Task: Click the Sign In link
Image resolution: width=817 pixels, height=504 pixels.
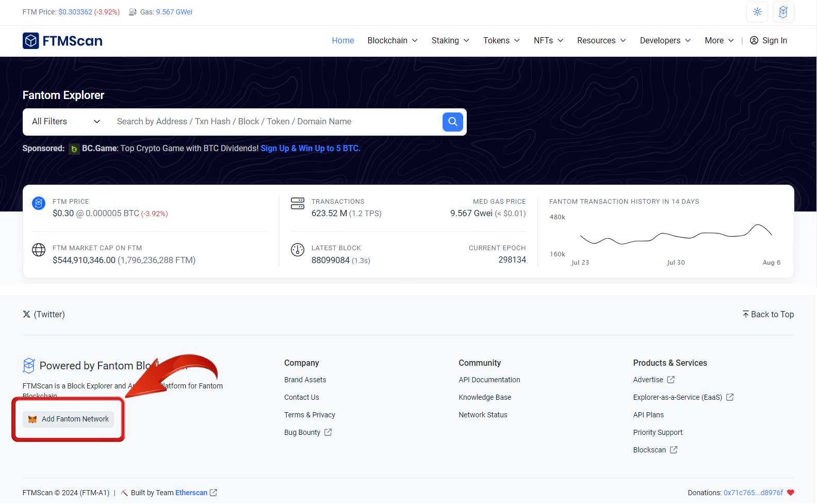Action: pyautogui.click(x=769, y=40)
